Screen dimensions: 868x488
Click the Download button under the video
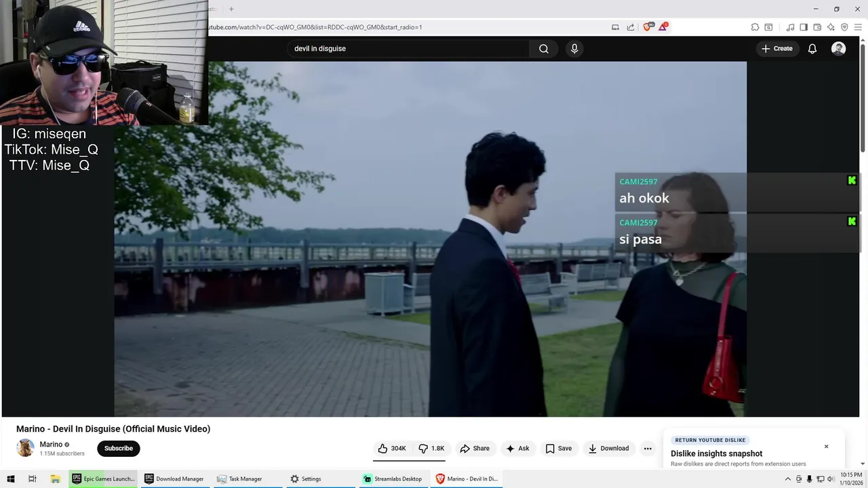(608, 449)
